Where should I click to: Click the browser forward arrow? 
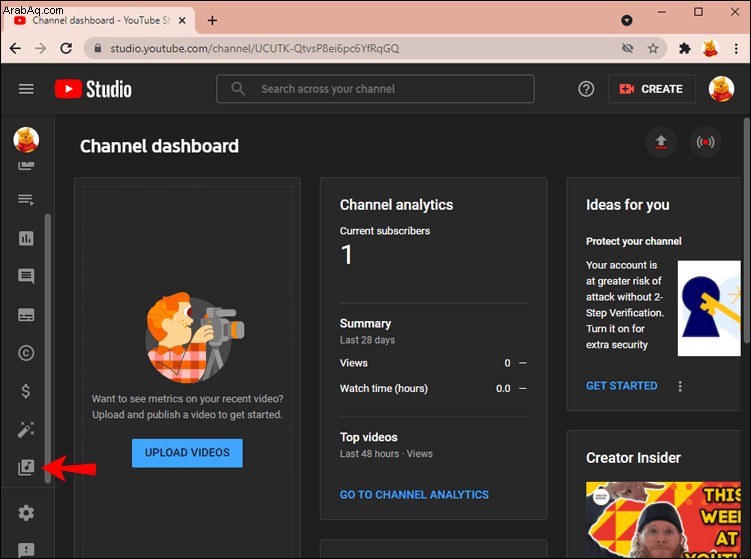click(x=41, y=48)
